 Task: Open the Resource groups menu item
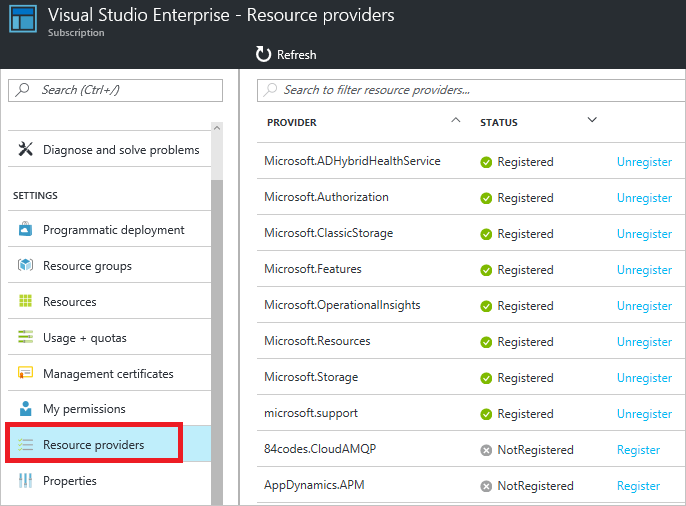point(87,266)
